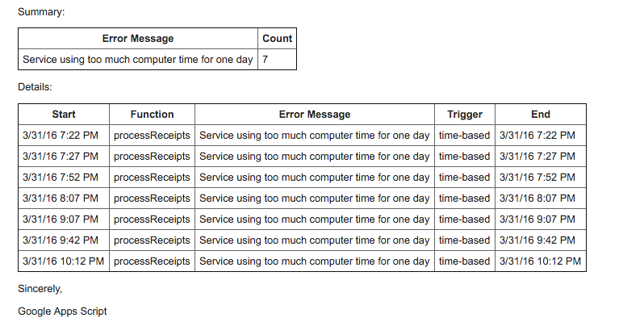The image size is (644, 322).
Task: Select the error count value 7
Action: [x=266, y=60]
